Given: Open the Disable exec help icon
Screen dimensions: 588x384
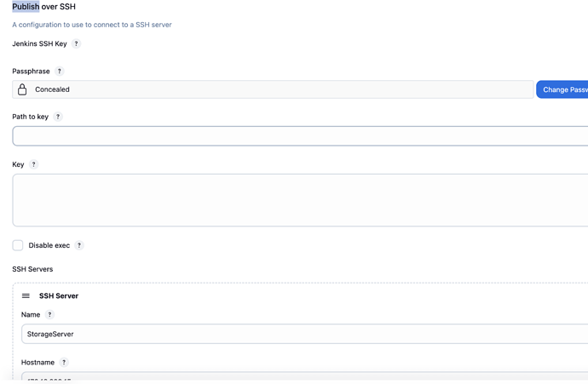Looking at the screenshot, I should coord(79,245).
